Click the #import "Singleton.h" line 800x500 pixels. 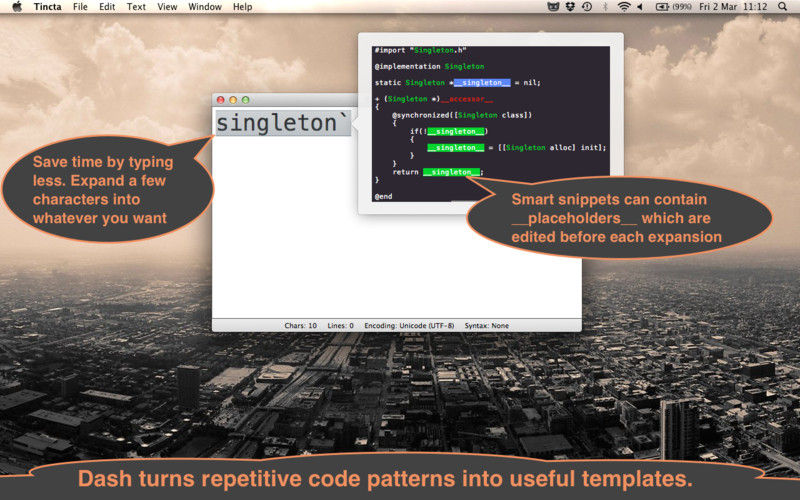(420, 50)
